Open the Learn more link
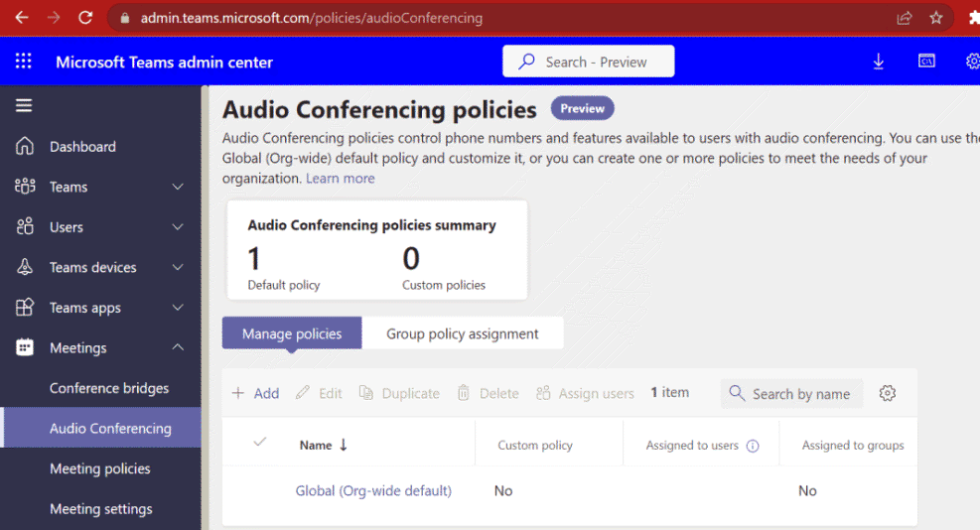The image size is (980, 530). 340,178
